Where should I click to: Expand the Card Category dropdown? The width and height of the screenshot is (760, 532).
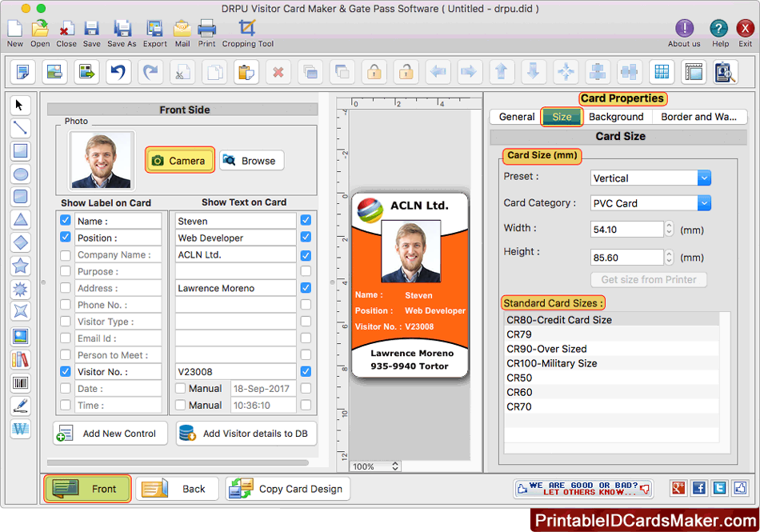point(704,203)
